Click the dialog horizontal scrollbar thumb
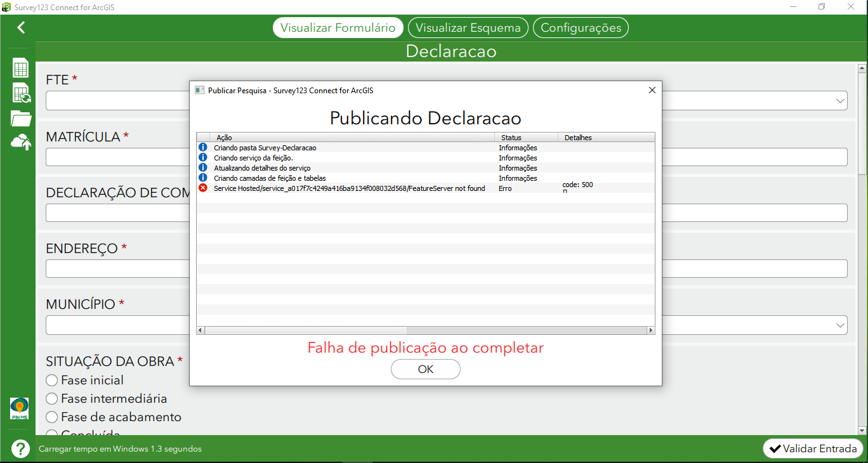Viewport: 868px width, 463px height. pyautogui.click(x=305, y=330)
